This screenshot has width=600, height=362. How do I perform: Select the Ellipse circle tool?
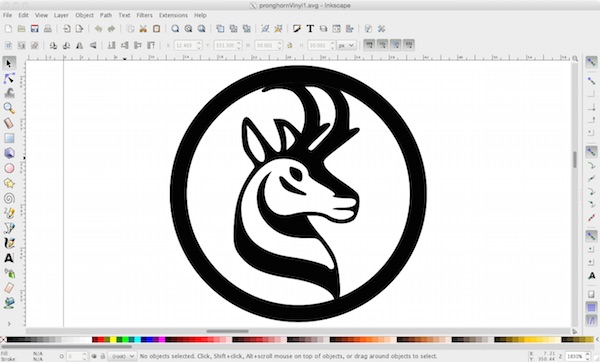9,168
